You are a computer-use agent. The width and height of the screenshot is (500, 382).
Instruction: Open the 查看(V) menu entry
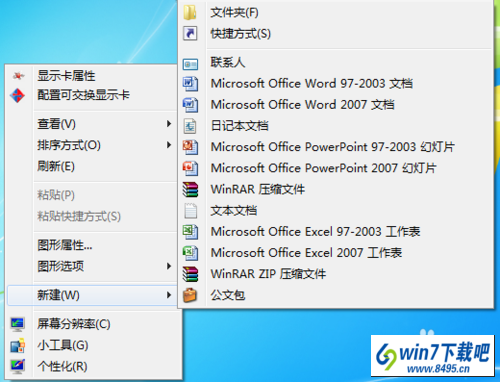click(56, 124)
